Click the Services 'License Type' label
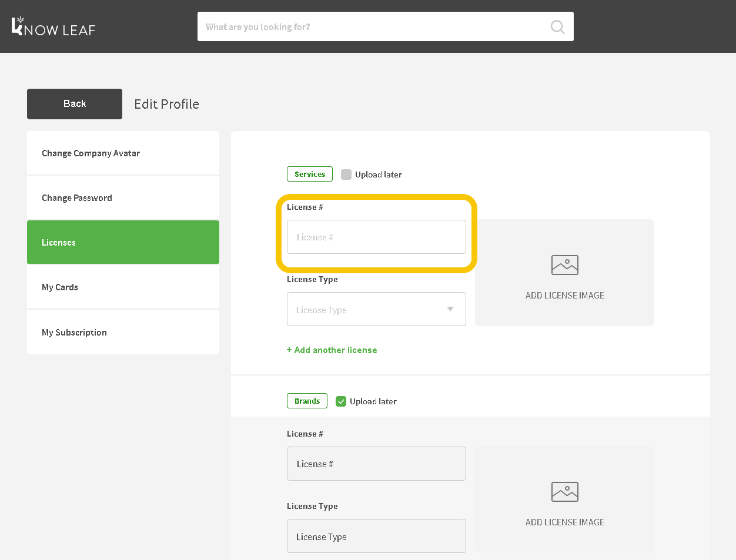The height and width of the screenshot is (560, 736). click(312, 279)
